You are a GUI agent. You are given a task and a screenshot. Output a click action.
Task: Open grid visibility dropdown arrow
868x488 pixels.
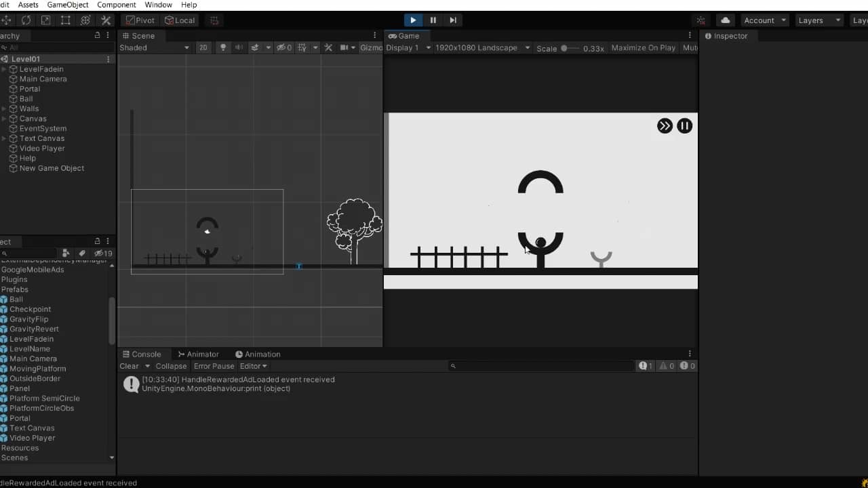point(315,47)
